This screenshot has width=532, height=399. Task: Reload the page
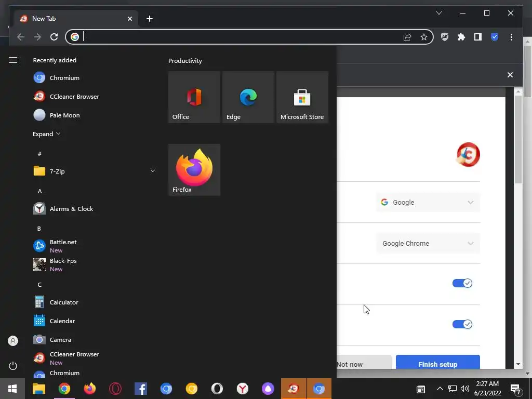[x=54, y=37]
